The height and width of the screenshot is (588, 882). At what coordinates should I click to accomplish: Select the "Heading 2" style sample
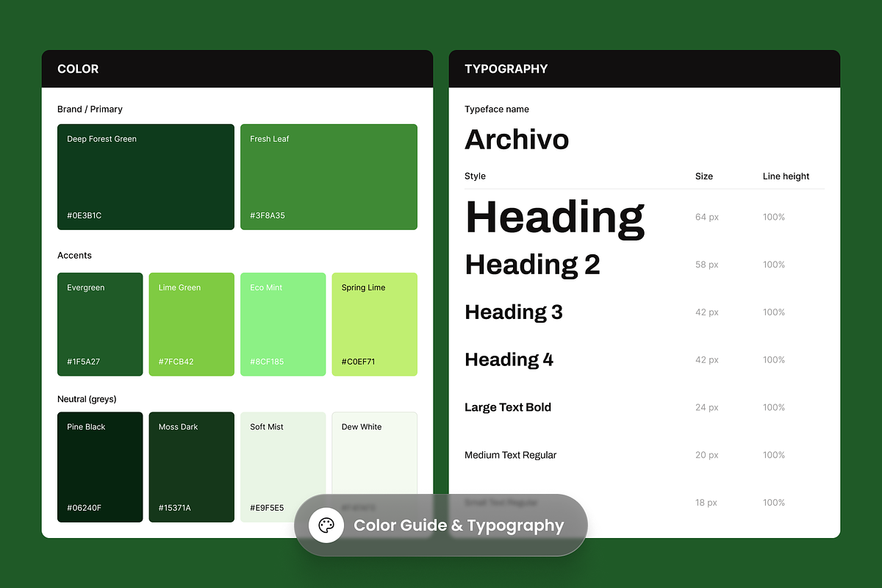tap(532, 265)
